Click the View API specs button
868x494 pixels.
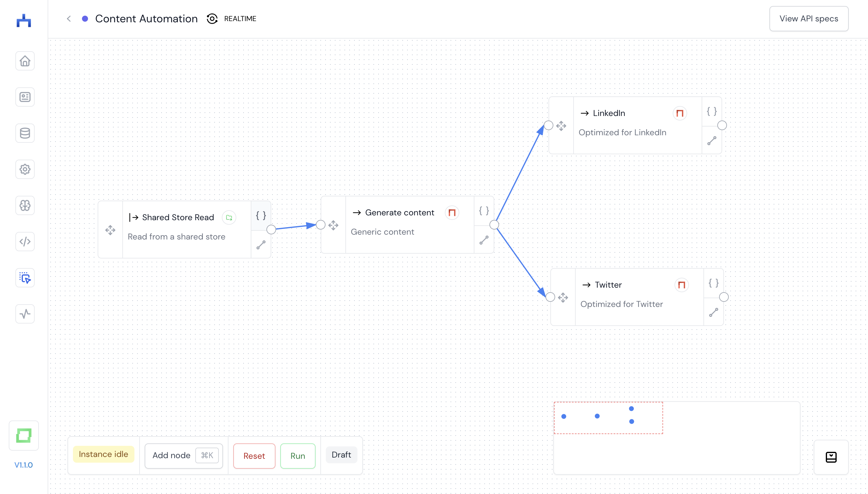(x=809, y=18)
